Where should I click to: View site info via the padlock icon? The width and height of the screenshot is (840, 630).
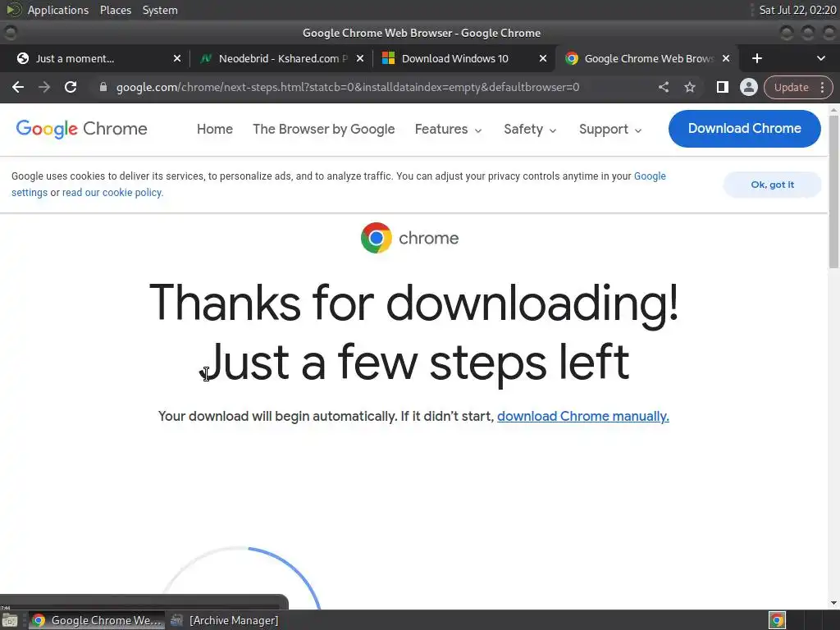click(103, 87)
